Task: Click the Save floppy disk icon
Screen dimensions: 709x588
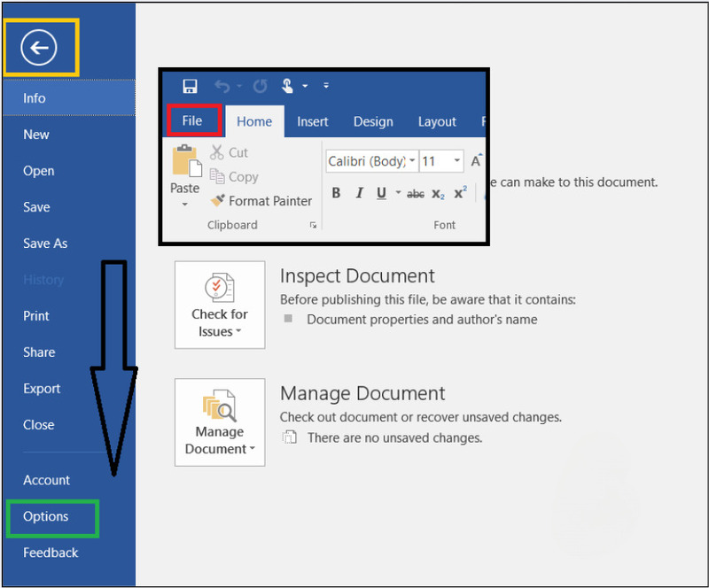Action: pos(190,86)
